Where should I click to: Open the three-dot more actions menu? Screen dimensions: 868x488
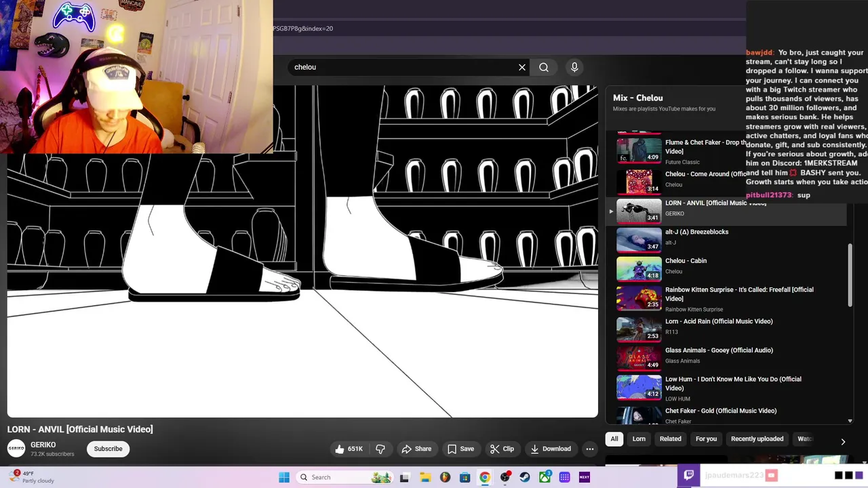[590, 449]
